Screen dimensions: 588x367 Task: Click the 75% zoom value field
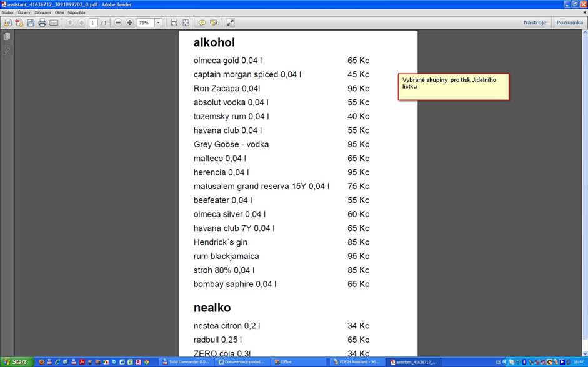click(x=146, y=23)
